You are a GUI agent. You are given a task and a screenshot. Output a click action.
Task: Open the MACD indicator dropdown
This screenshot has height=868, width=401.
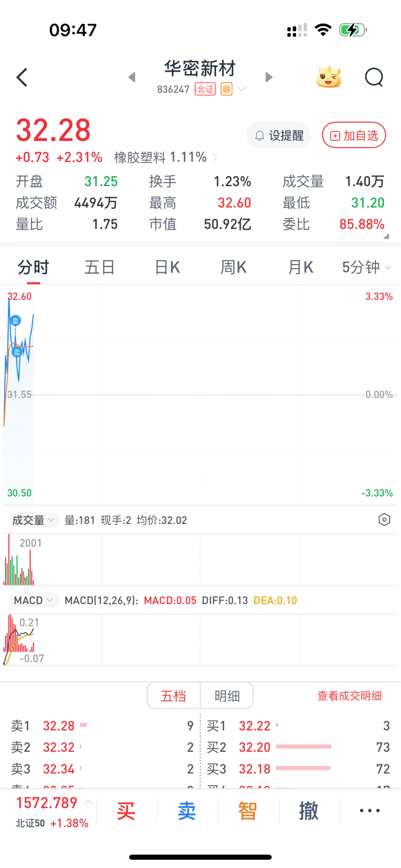pos(33,600)
